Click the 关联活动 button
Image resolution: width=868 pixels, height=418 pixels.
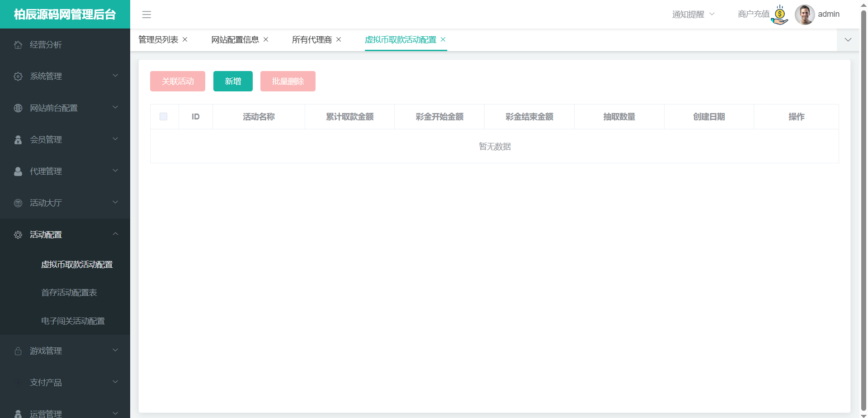[x=178, y=81]
